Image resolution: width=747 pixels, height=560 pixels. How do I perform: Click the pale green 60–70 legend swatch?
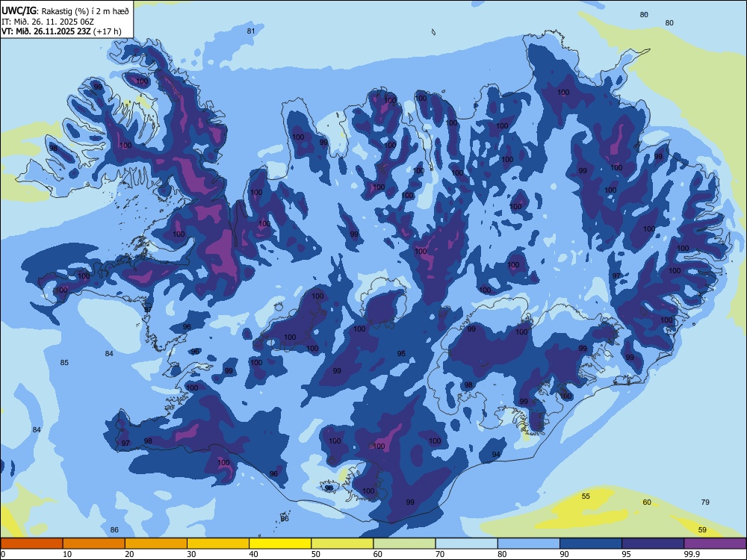404,544
